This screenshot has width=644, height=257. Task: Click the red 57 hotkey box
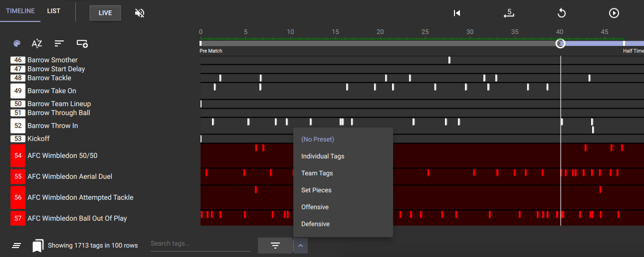(x=18, y=218)
